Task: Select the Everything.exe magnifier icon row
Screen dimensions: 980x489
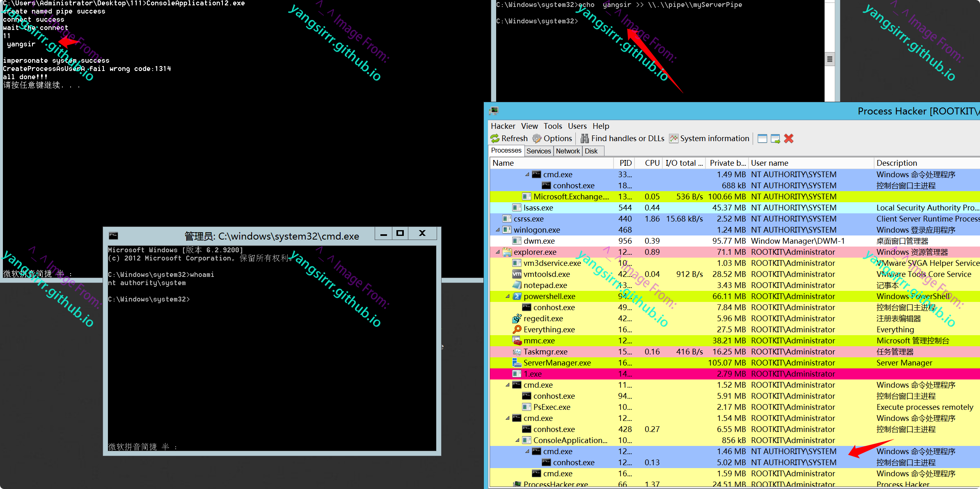Action: pos(517,329)
